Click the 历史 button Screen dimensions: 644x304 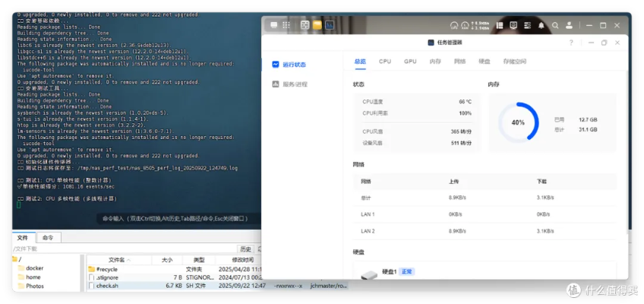pyautogui.click(x=245, y=249)
